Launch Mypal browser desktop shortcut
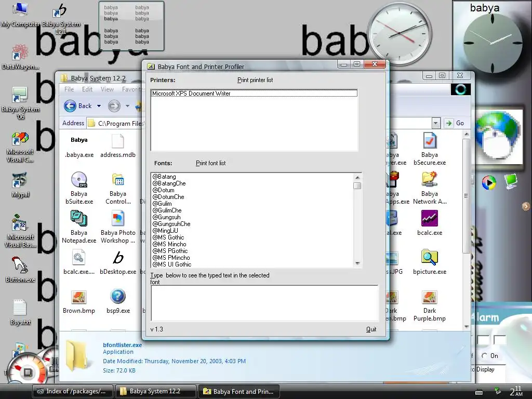This screenshot has height=399, width=532. click(x=20, y=185)
